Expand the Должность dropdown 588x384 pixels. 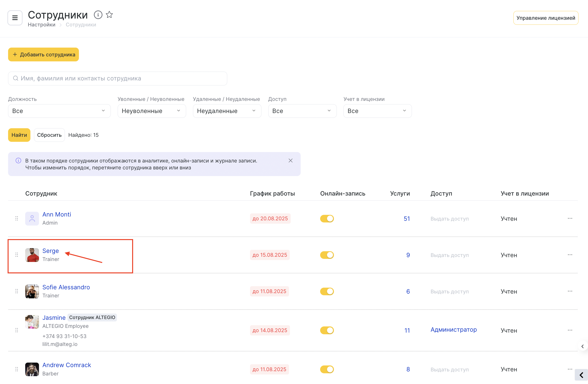59,111
